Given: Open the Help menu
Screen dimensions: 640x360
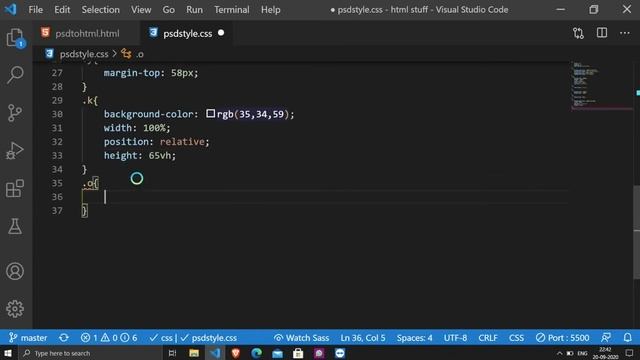Looking at the screenshot, I should click(271, 9).
